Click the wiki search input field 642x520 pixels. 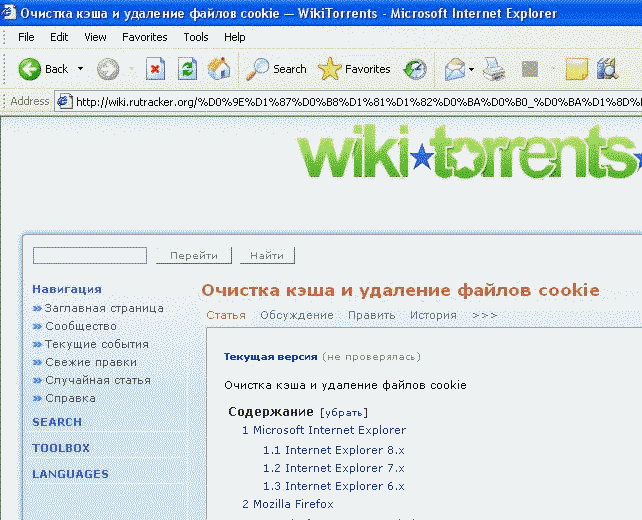point(89,256)
